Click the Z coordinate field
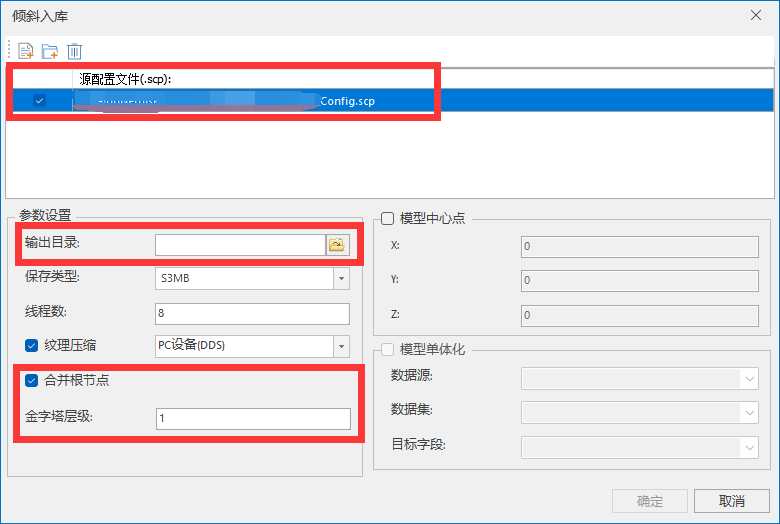The height and width of the screenshot is (524, 780). pos(640,315)
